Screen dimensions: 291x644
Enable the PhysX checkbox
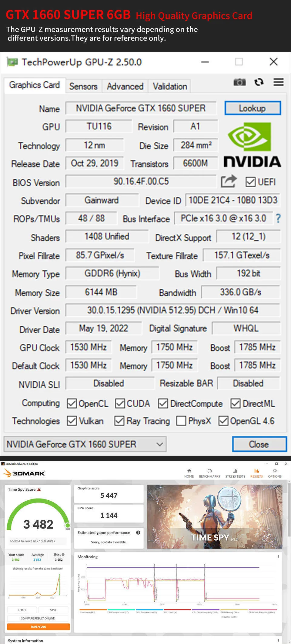pos(181,421)
